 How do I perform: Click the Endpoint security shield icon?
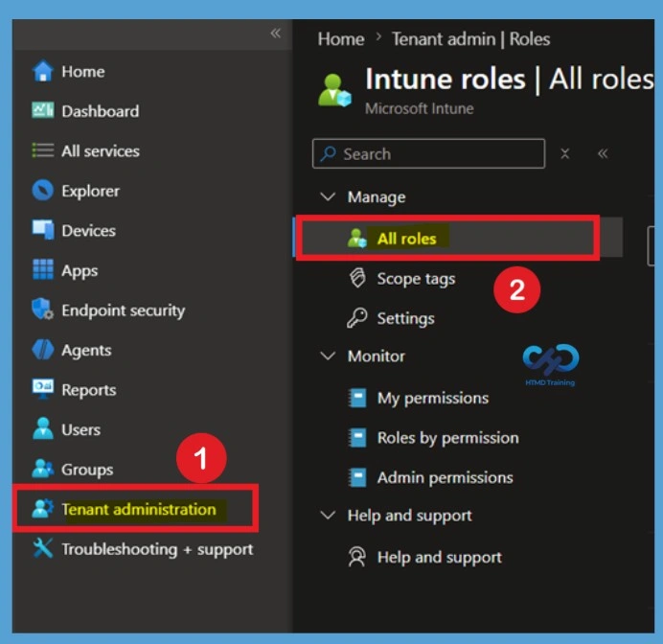43,310
